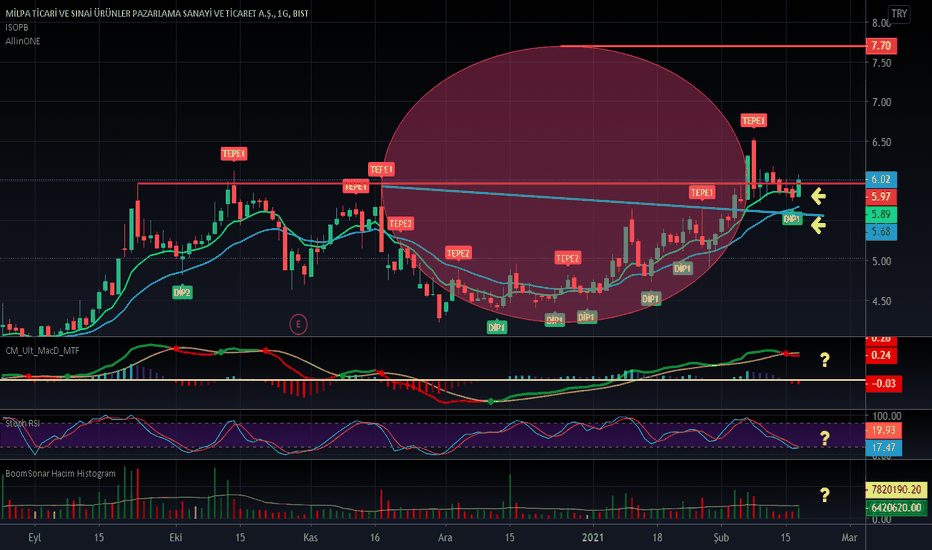Click the 'Ara' date axis label

(x=445, y=538)
